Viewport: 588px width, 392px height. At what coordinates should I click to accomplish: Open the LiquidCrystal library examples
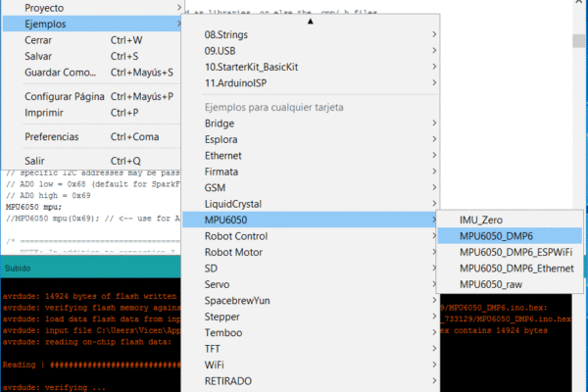(311, 204)
